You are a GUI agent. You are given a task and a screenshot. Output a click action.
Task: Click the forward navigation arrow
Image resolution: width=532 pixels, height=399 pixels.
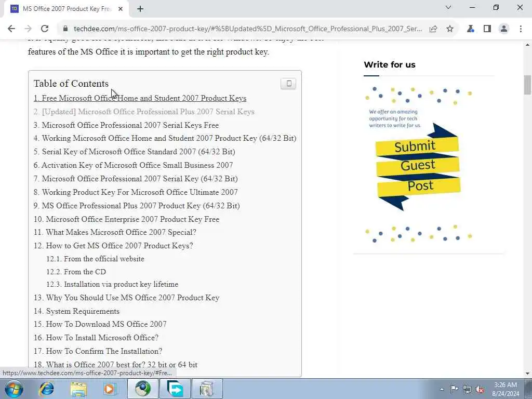coord(28,29)
